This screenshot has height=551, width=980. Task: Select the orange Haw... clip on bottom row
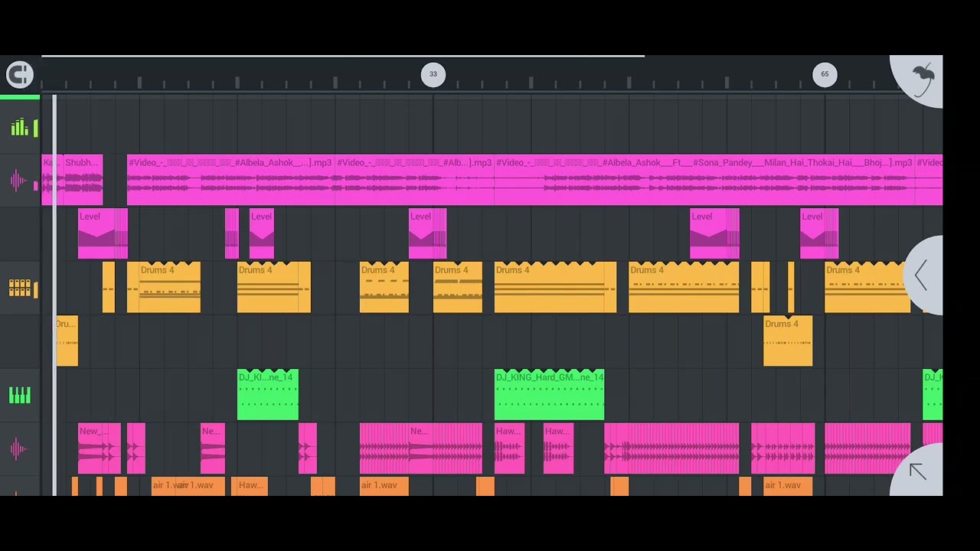252,486
